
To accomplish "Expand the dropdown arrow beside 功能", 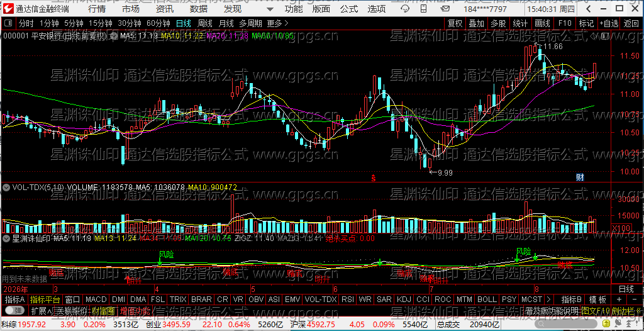I will click(x=269, y=9).
